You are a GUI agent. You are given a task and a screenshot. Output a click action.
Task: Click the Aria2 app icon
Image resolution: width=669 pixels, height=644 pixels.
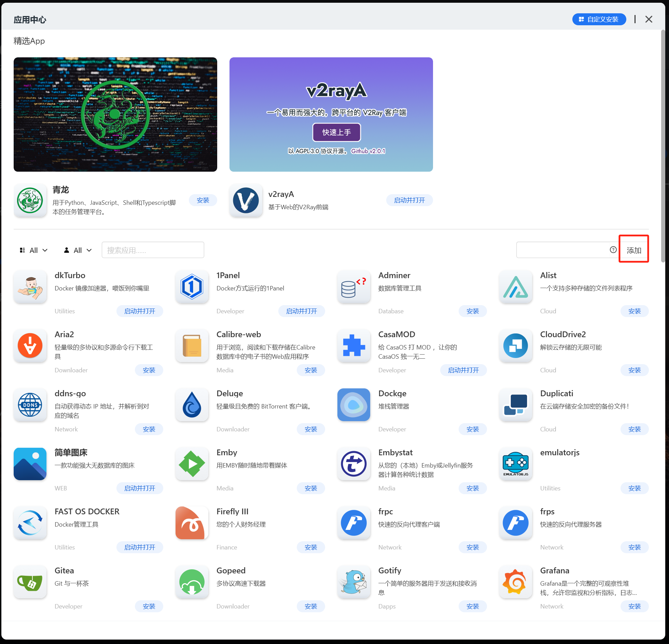click(x=30, y=346)
